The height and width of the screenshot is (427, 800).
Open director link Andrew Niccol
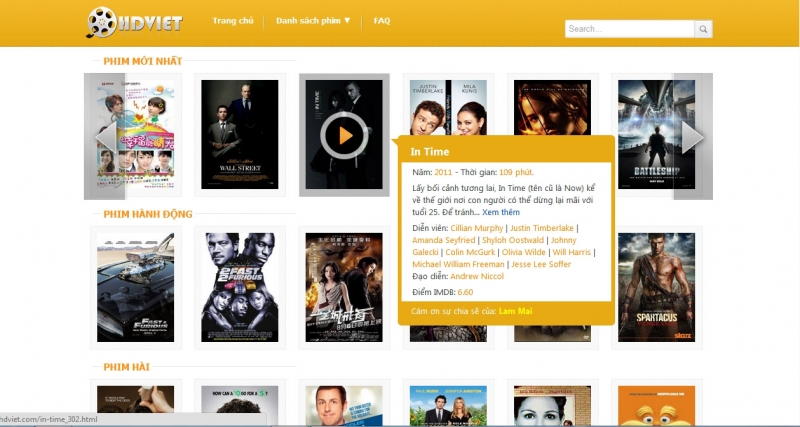coord(479,275)
